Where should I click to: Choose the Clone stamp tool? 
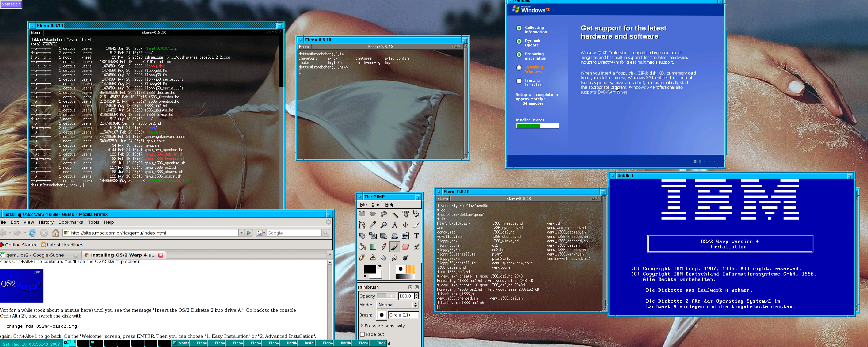tap(373, 258)
